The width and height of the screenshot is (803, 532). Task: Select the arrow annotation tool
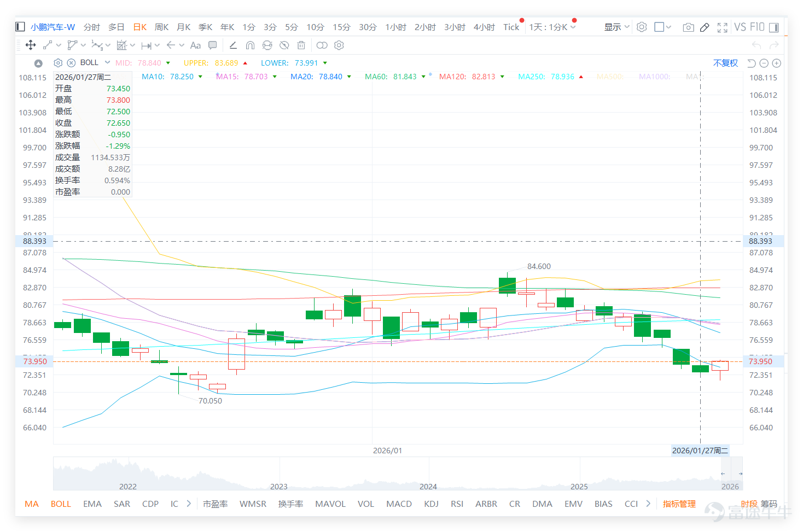(x=171, y=45)
